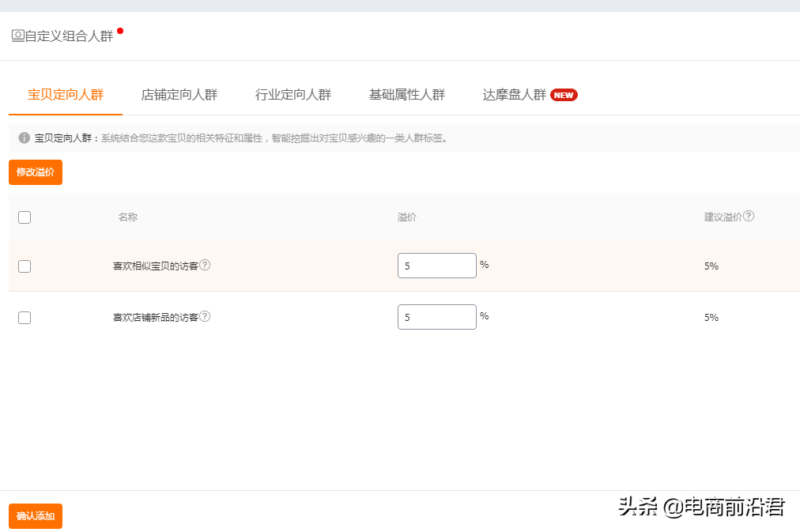Click the red notification dot beside 自定义组合人群

[x=120, y=30]
